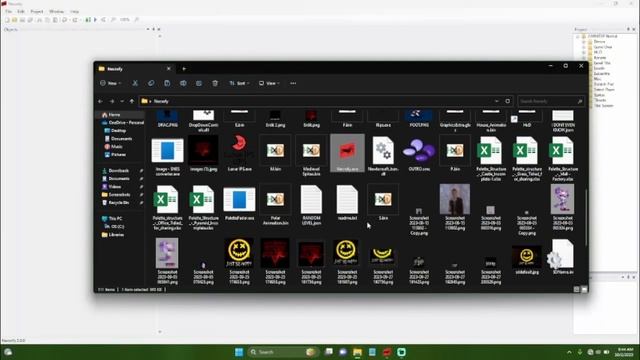Open the Project menu in Necrofy

37,11
